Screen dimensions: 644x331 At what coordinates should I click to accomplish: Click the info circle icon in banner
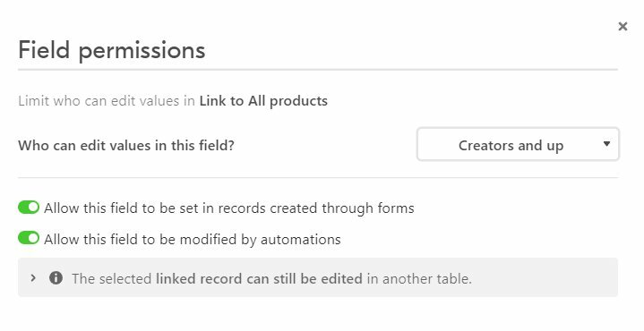pyautogui.click(x=56, y=278)
